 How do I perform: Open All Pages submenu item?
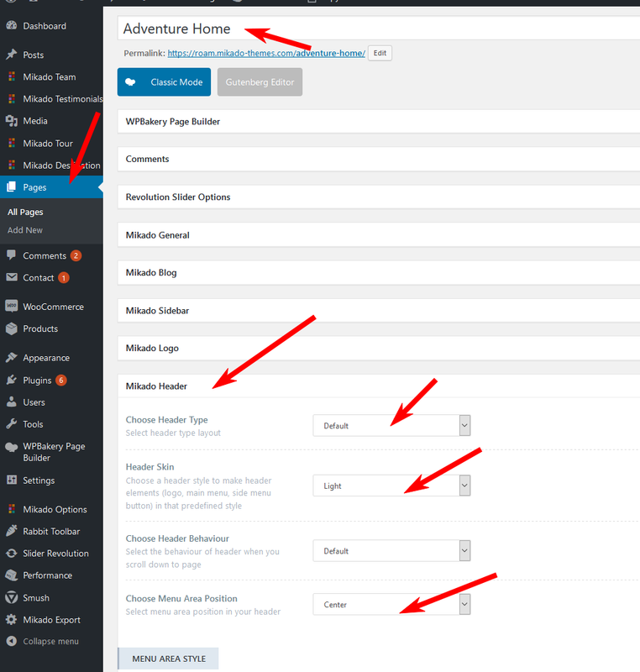point(25,213)
